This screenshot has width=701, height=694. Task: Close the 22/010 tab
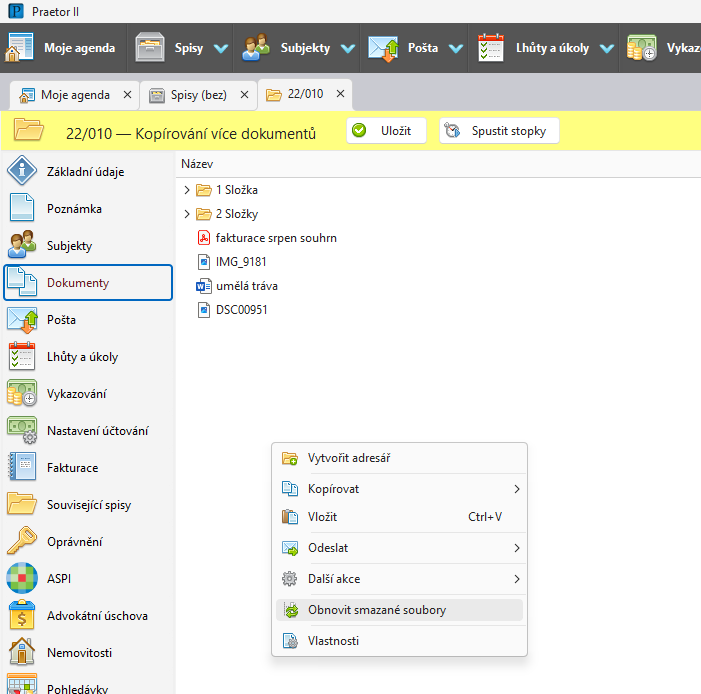coord(340,93)
